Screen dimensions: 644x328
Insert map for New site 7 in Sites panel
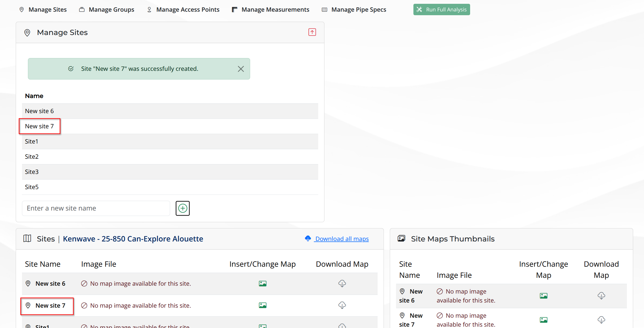263,305
